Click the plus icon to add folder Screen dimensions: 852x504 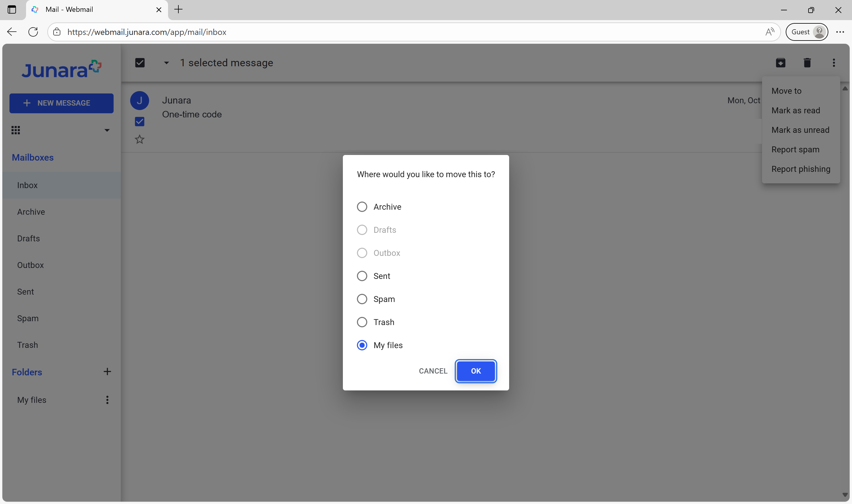coord(107,371)
